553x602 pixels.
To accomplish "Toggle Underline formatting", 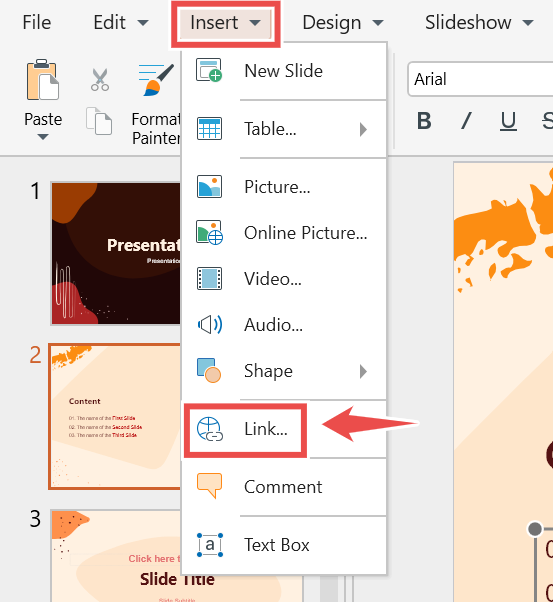I will point(508,121).
